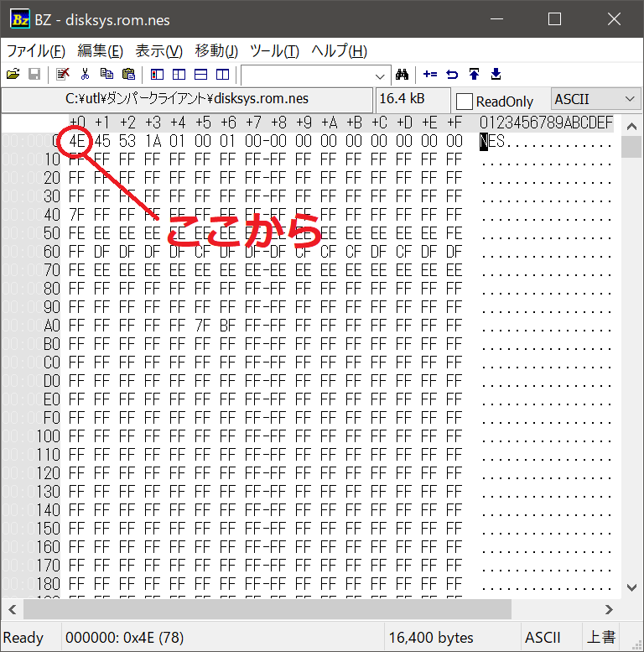Click the Cut scissors icon
Image resolution: width=644 pixels, height=652 pixels.
[85, 75]
